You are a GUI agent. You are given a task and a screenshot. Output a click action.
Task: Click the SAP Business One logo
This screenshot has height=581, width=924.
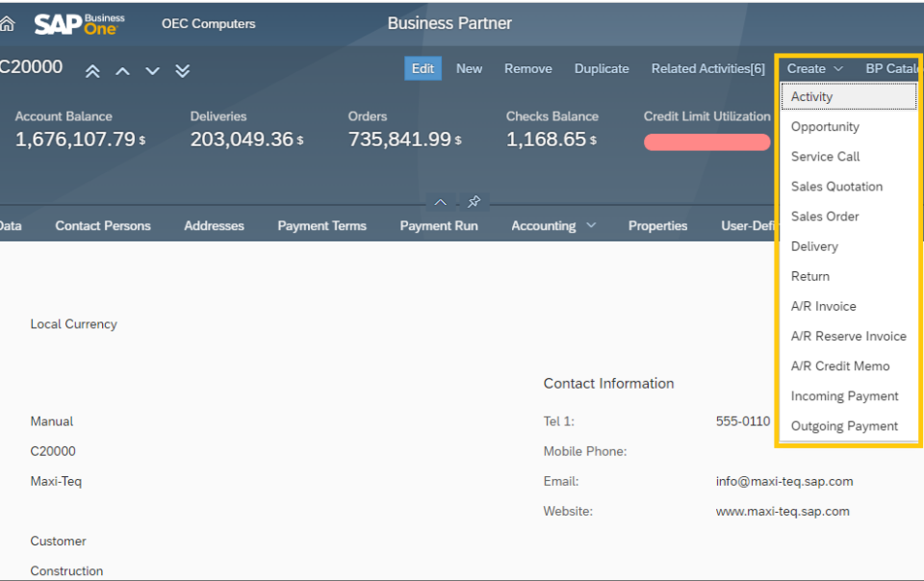[80, 23]
